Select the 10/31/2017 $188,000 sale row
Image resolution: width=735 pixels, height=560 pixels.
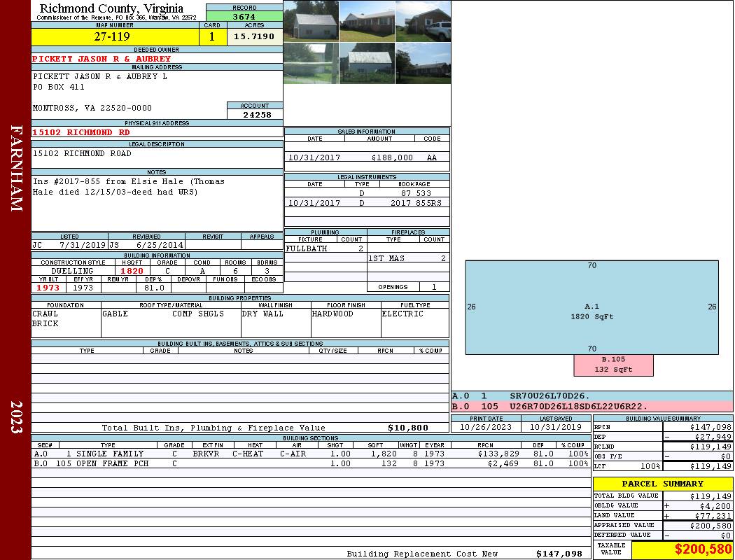pyautogui.click(x=367, y=158)
